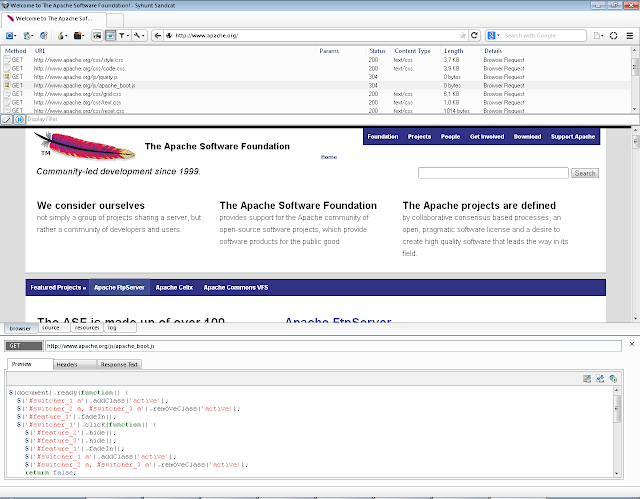Click the Featured Projects label link
Viewport: 640px width, 499px height.
[58, 288]
